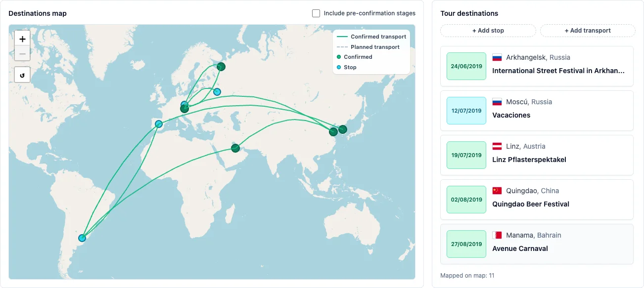This screenshot has height=288, width=644.
Task: Click the Bahrain flag in Manama card
Action: (497, 235)
